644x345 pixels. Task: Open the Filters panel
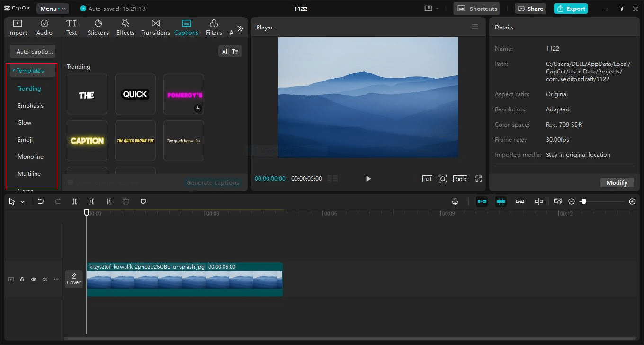214,26
